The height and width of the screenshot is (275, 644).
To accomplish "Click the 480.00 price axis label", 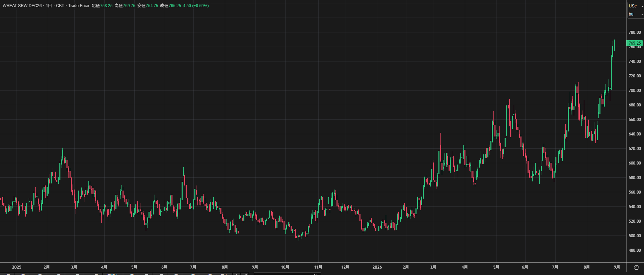I will [635, 250].
